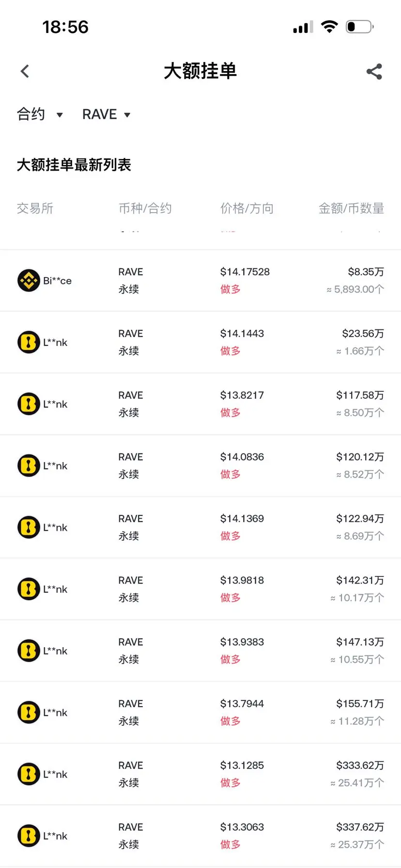Tap the 交易所 column header

tap(35, 208)
